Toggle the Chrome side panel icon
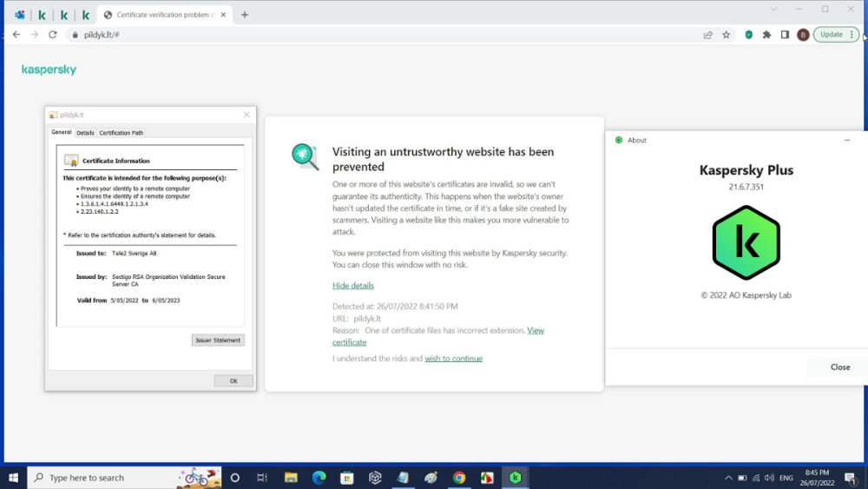This screenshot has height=489, width=868. [785, 35]
